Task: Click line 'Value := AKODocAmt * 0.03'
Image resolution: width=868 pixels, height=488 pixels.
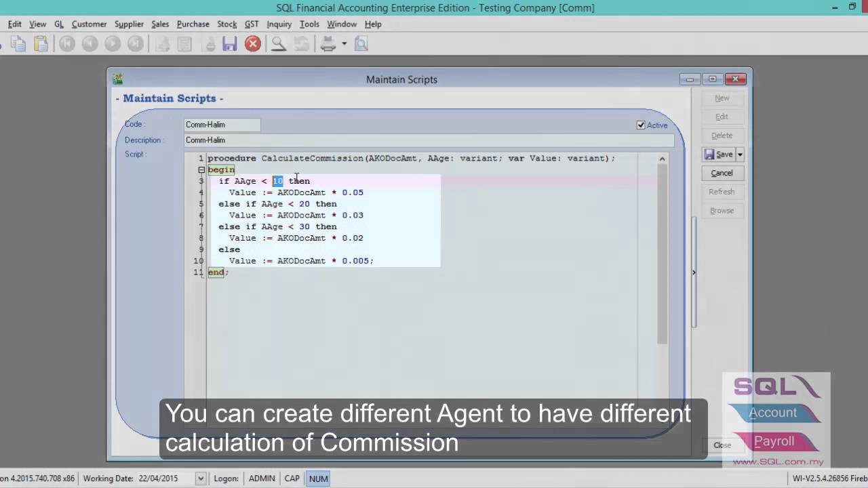Action: tap(296, 216)
